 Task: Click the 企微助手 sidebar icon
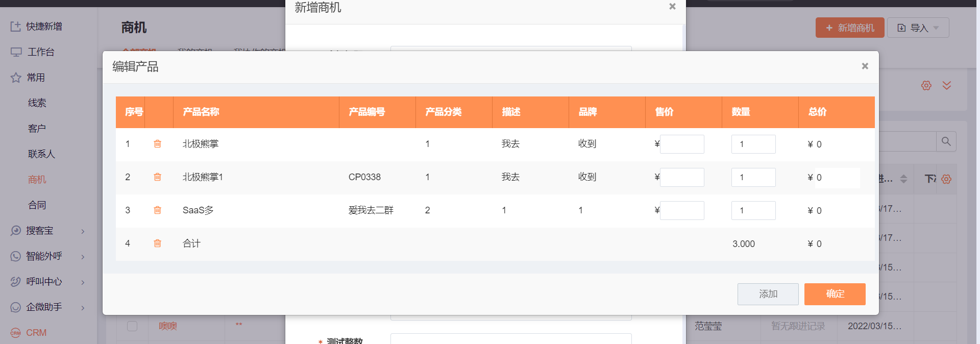click(x=16, y=307)
